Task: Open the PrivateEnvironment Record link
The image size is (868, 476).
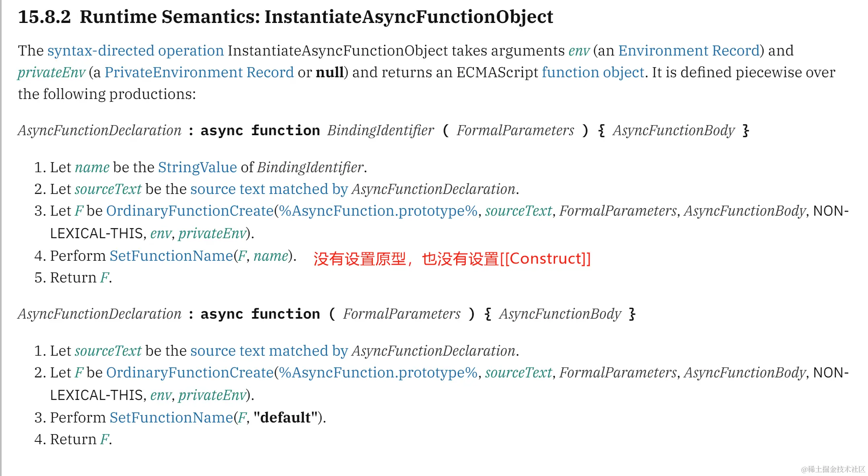Action: [199, 72]
